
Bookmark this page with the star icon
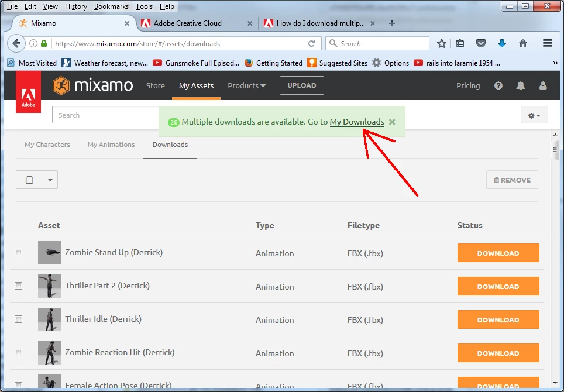pyautogui.click(x=442, y=43)
